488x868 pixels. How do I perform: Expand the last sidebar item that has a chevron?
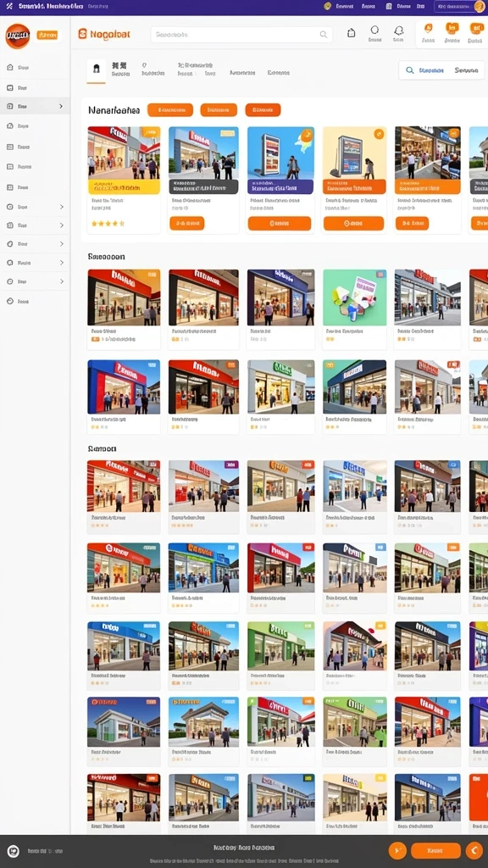tap(61, 281)
